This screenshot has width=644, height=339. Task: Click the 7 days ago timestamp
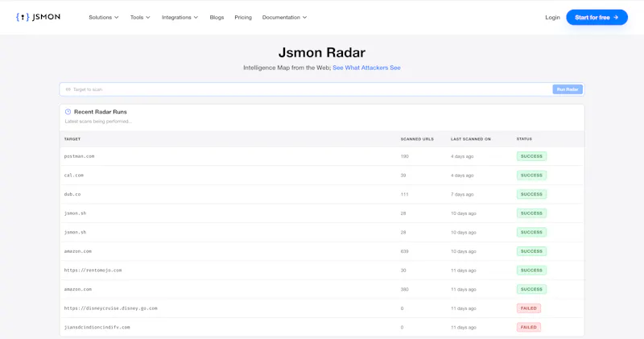click(x=462, y=194)
